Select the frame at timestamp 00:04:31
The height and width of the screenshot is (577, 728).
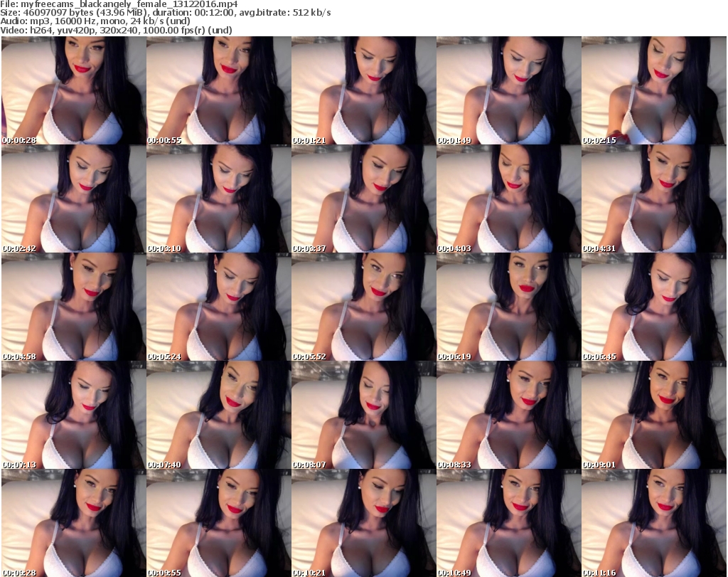tap(654, 198)
